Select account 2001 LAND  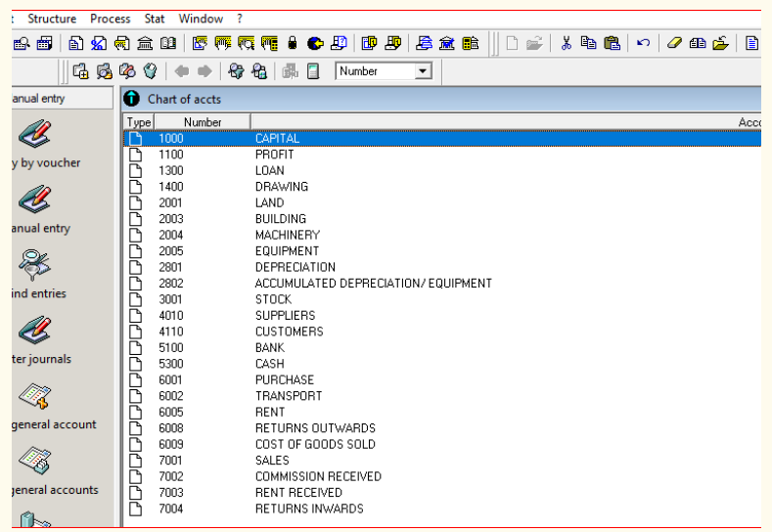[441, 202]
